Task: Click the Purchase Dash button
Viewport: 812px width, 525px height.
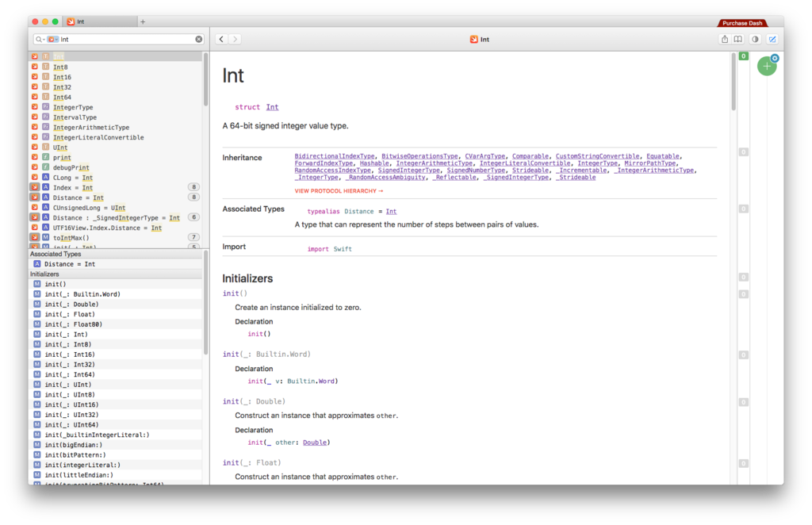Action: (742, 23)
